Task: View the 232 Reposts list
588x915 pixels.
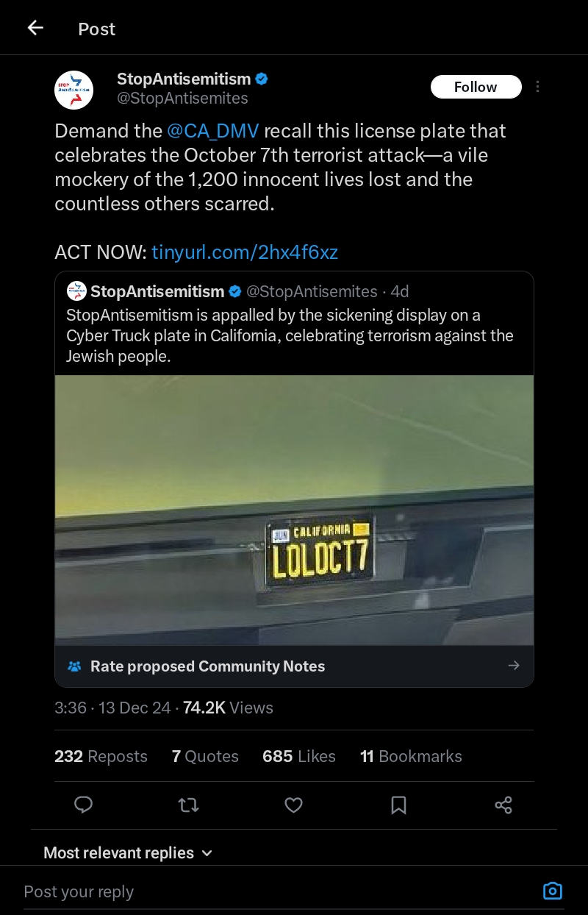Action: click(101, 756)
